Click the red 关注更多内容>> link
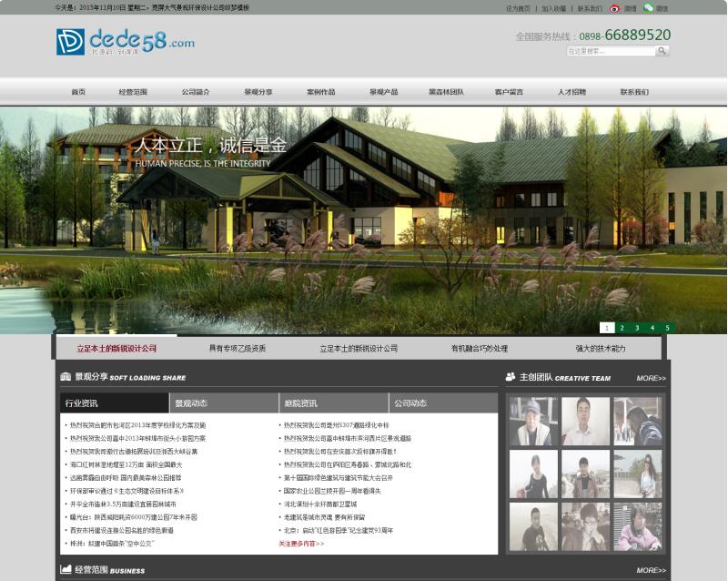 301,544
